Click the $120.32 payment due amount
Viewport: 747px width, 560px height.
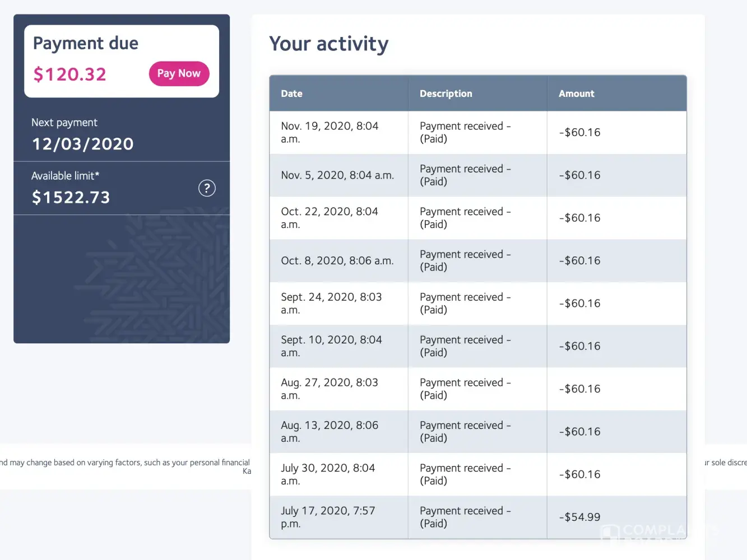point(69,74)
